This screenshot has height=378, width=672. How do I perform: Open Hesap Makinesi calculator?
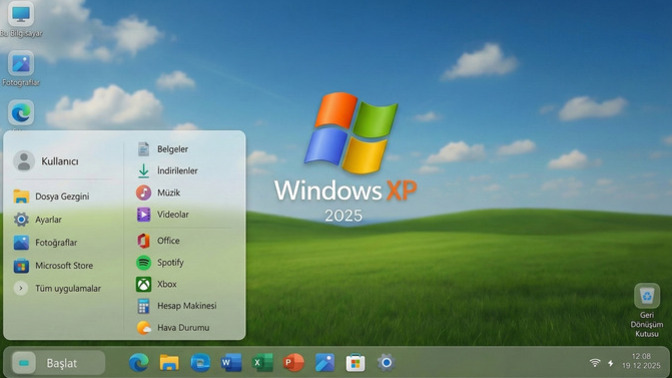177,306
